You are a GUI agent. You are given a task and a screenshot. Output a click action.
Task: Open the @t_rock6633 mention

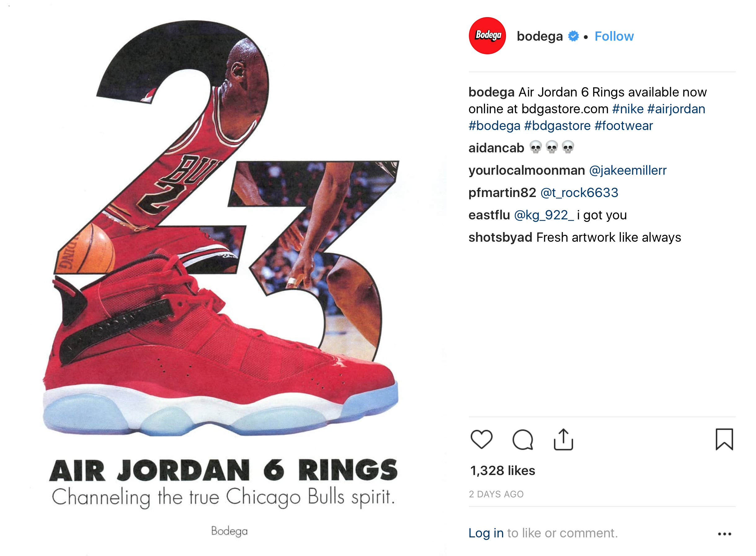click(579, 192)
